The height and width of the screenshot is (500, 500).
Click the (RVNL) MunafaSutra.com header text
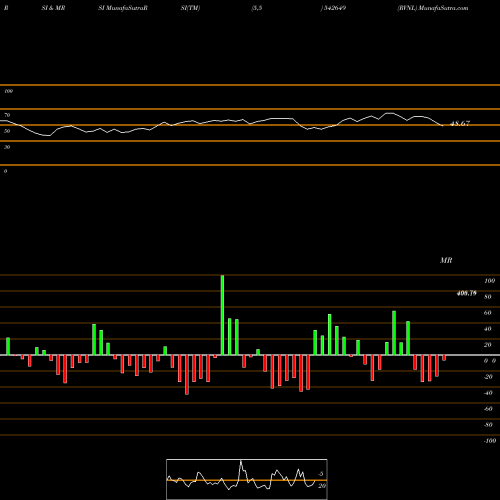pyautogui.click(x=433, y=8)
